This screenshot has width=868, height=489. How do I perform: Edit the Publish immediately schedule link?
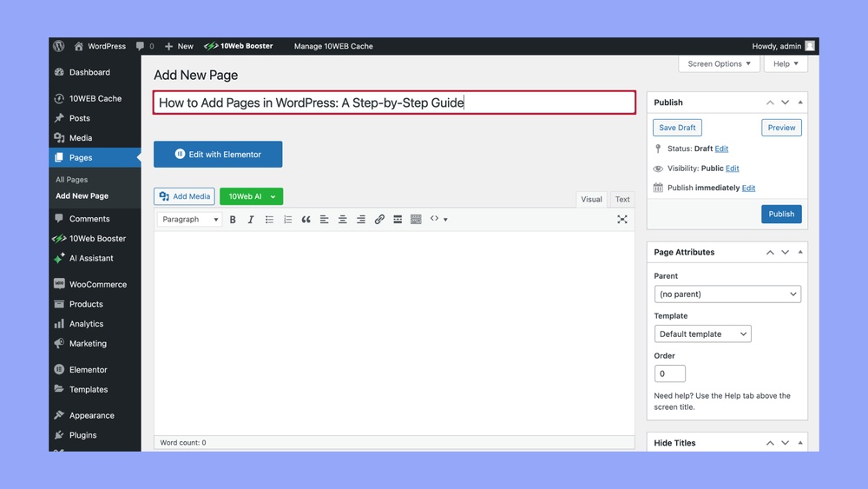coord(748,188)
